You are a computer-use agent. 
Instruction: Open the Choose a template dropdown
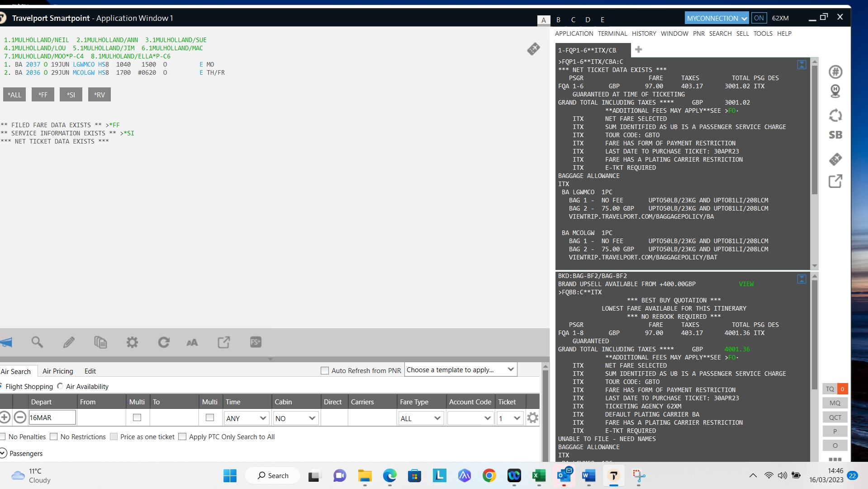click(460, 370)
